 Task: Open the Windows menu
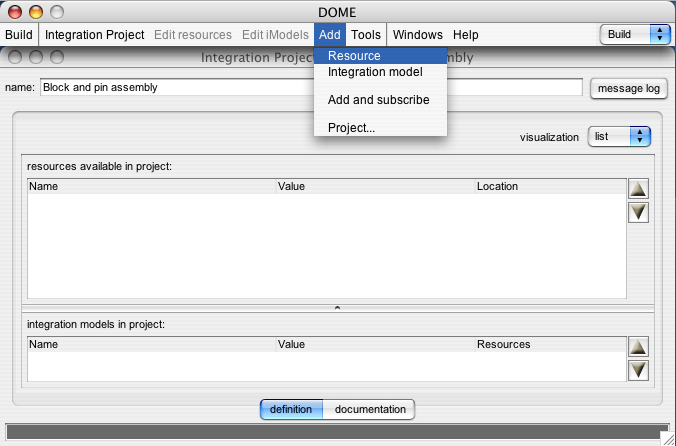click(x=417, y=34)
